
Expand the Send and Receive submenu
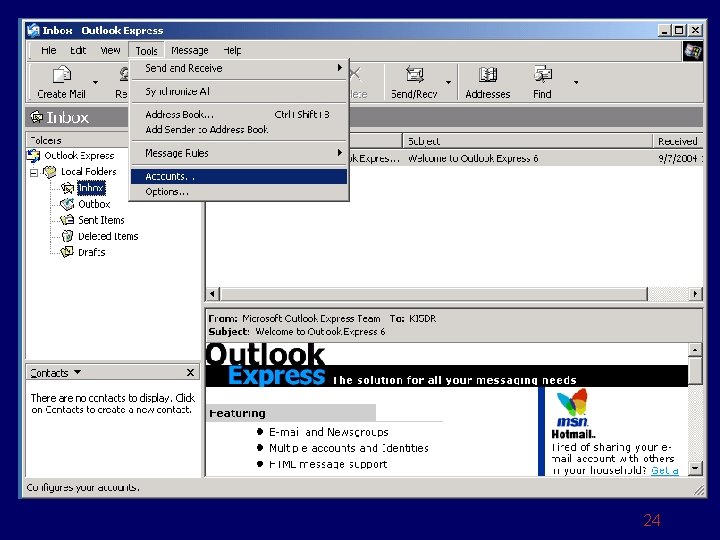[340, 68]
